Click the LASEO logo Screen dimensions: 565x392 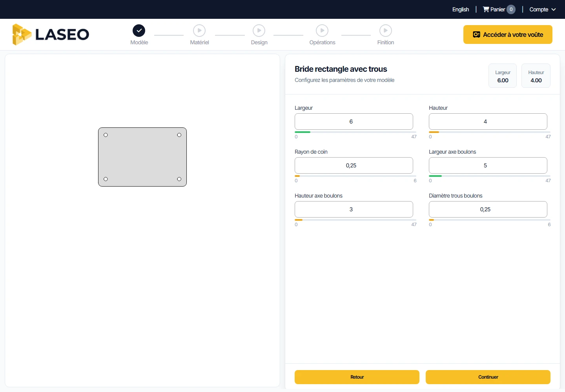(x=51, y=34)
